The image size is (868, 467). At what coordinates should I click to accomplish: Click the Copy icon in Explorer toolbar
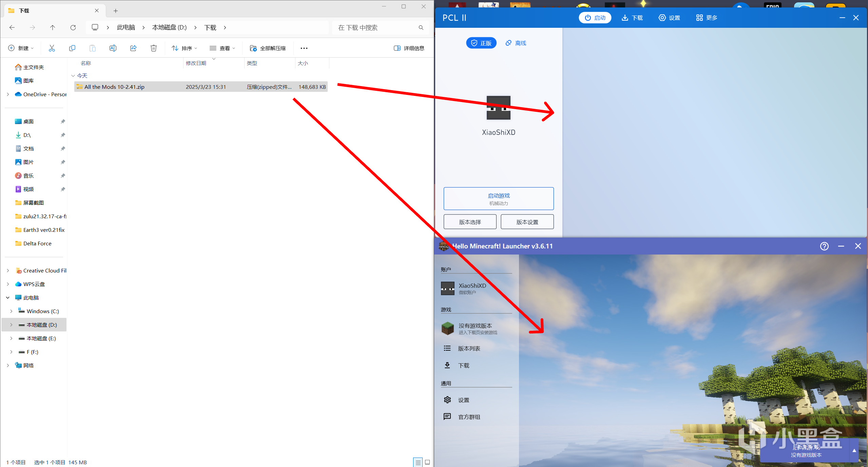(72, 48)
